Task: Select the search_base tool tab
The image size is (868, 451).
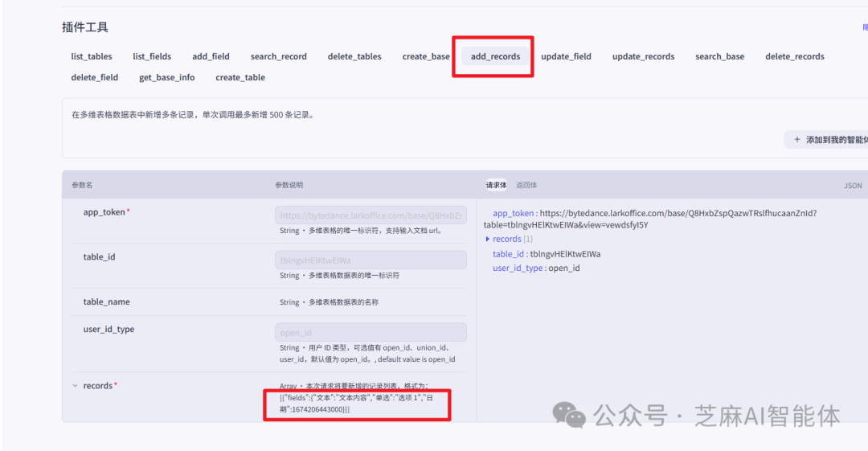Action: [x=719, y=56]
